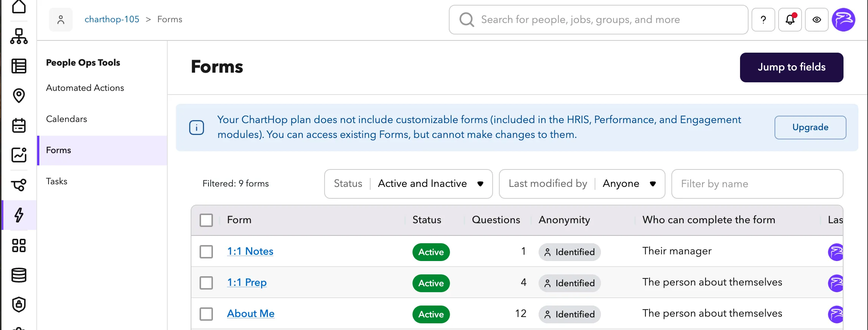Open the Status Active and Inactive dropdown
This screenshot has width=868, height=330.
408,184
